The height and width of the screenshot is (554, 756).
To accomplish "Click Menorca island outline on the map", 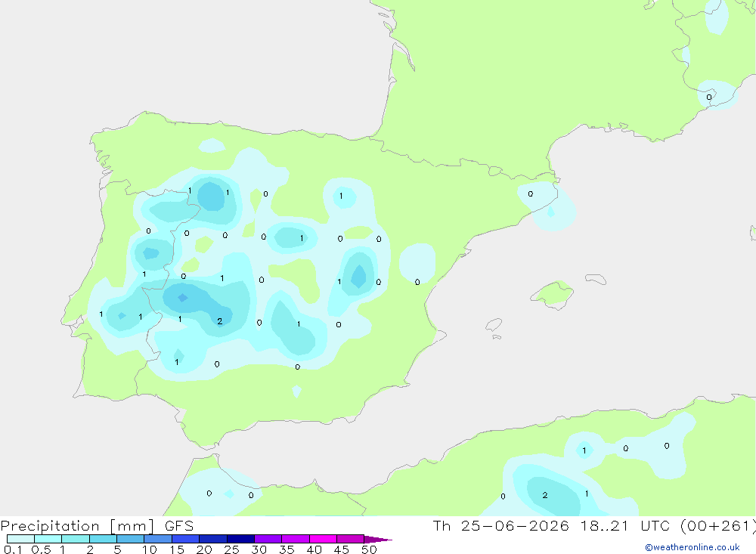I will click(596, 279).
